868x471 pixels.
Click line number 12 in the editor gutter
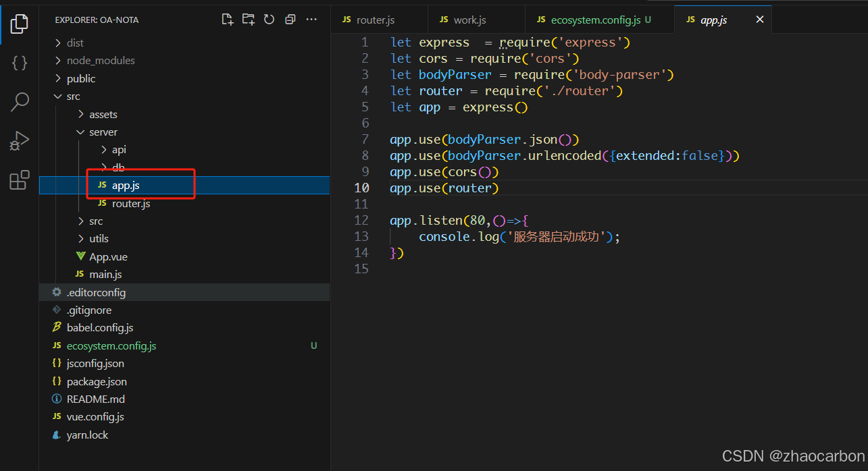(361, 221)
